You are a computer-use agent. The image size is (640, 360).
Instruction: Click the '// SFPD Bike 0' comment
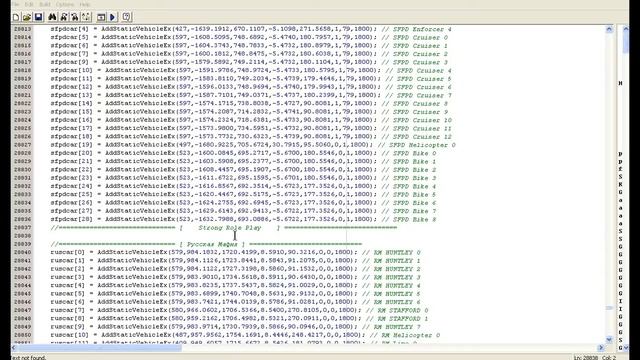[x=409, y=153]
